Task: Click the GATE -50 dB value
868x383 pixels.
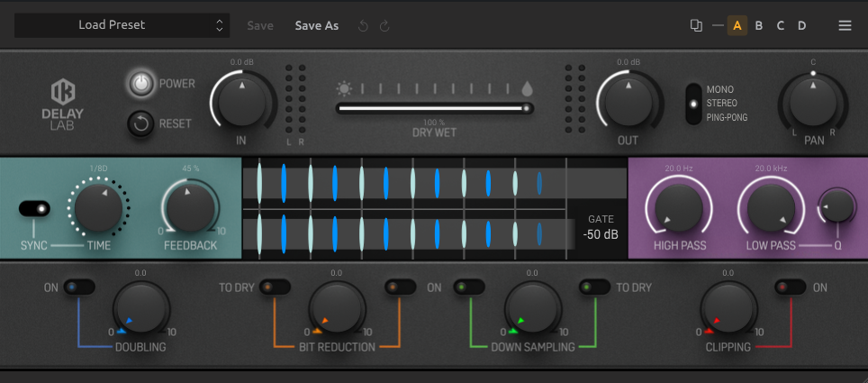Action: [x=600, y=234]
